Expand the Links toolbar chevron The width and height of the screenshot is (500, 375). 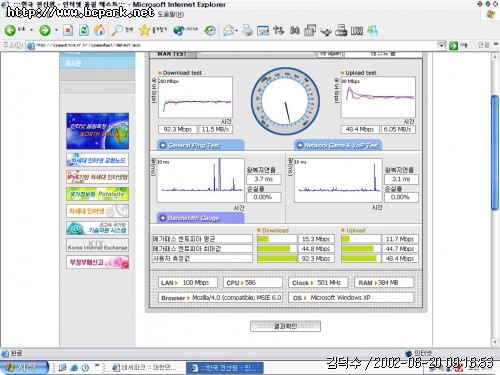496,44
